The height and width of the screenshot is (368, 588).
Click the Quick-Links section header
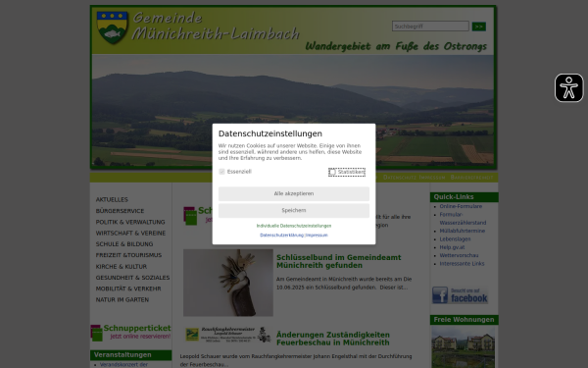464,197
